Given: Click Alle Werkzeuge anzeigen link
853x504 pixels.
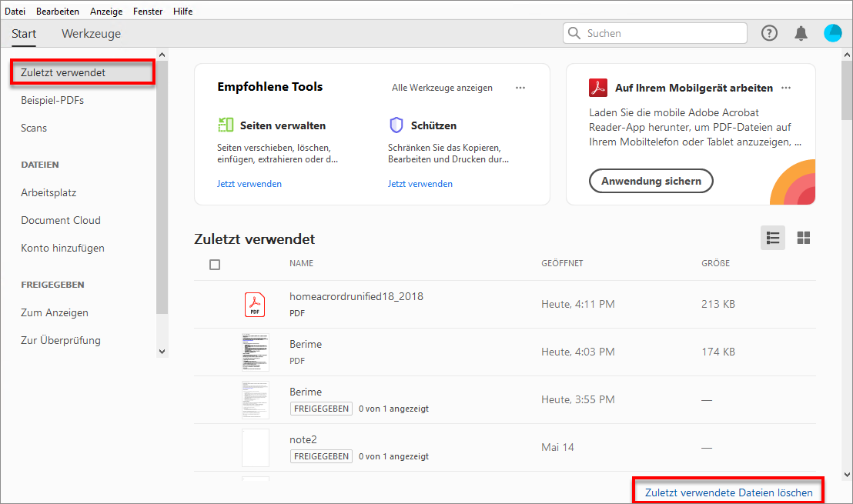Looking at the screenshot, I should (442, 88).
